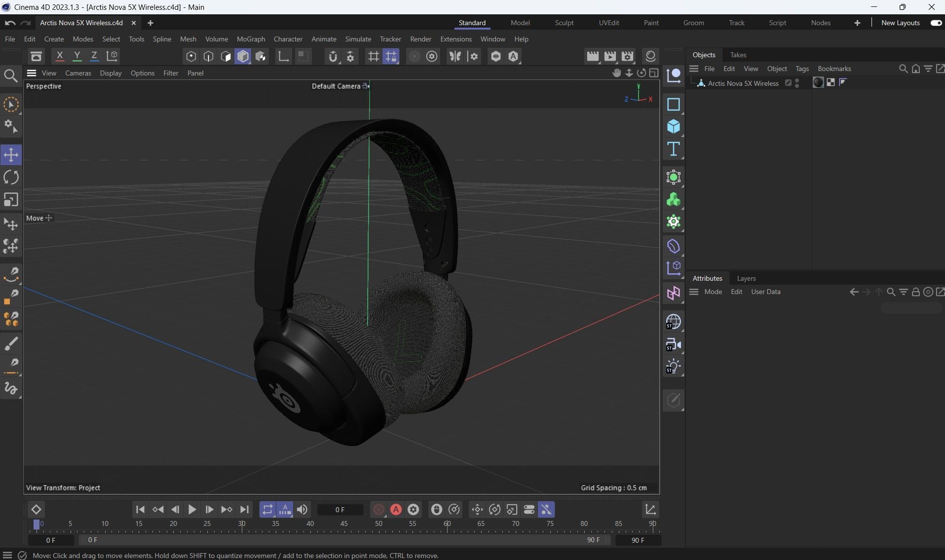Add a rectangle spline object
Image resolution: width=945 pixels, height=560 pixels.
[673, 104]
